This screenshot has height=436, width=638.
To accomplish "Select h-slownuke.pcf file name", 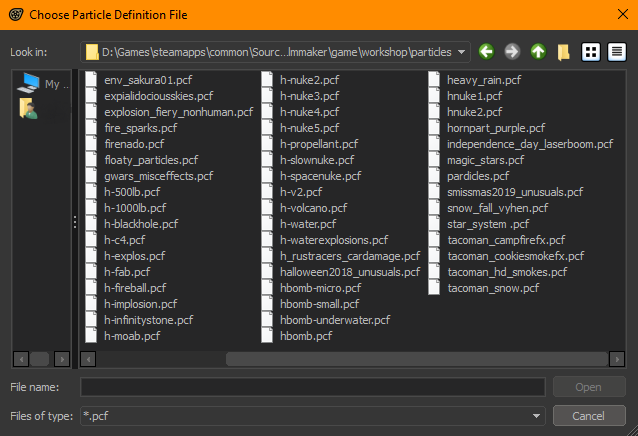I will (x=317, y=160).
